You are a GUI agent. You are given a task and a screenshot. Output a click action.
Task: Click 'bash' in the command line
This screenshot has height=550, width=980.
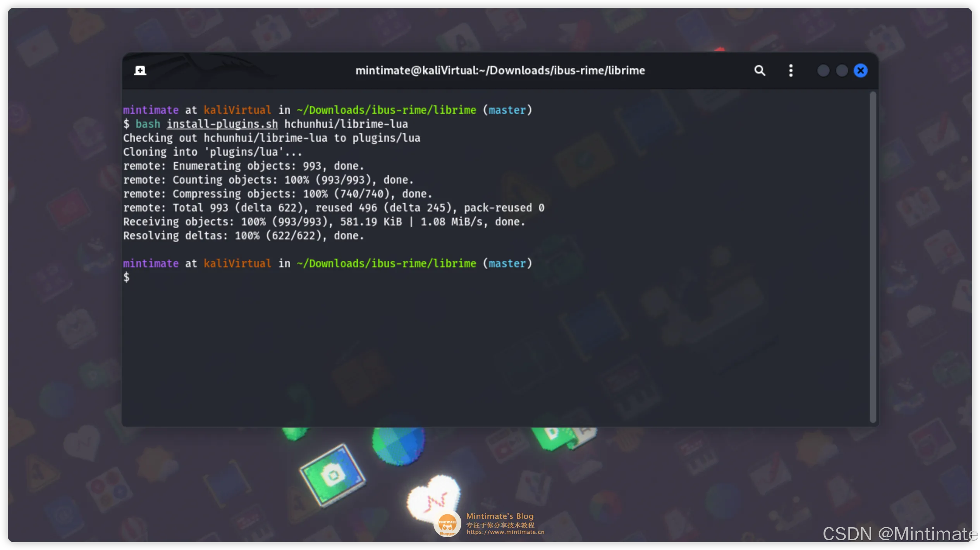(x=148, y=124)
